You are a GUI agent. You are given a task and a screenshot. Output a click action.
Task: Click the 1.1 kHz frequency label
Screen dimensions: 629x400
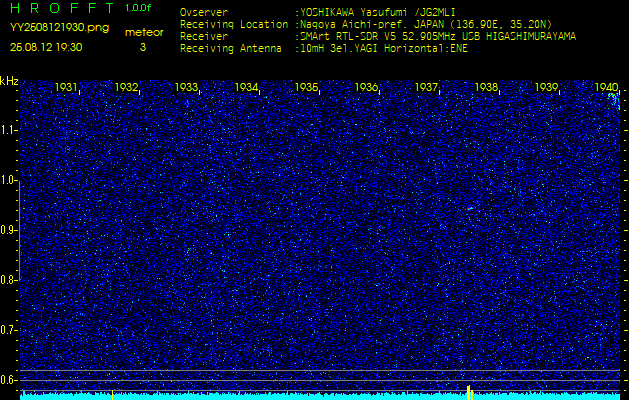pos(8,130)
